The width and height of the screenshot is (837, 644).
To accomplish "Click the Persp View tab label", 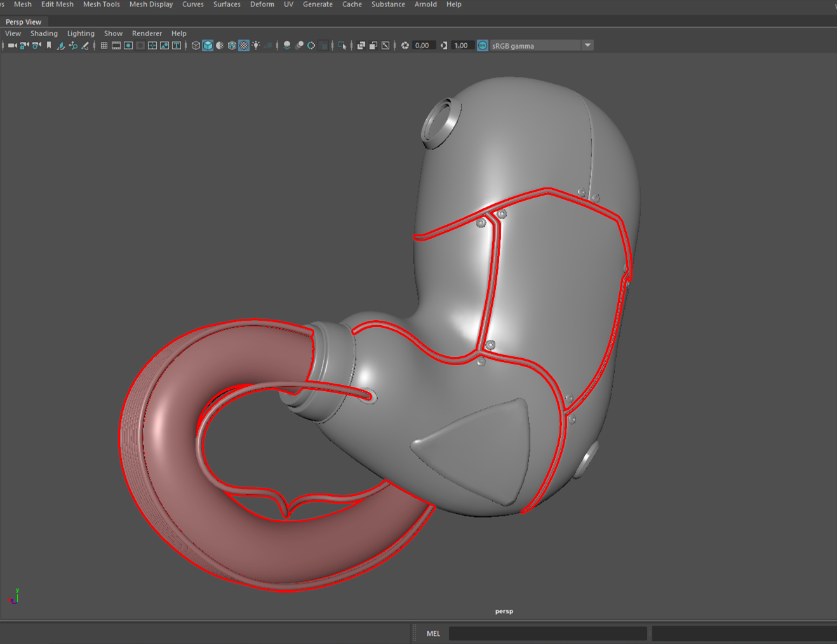I will [x=23, y=22].
